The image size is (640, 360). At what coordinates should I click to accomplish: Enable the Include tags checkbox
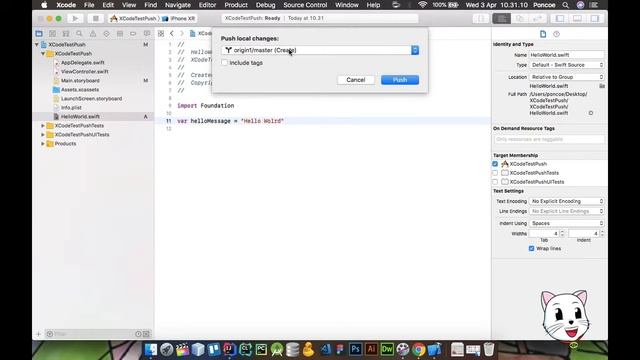(x=224, y=63)
